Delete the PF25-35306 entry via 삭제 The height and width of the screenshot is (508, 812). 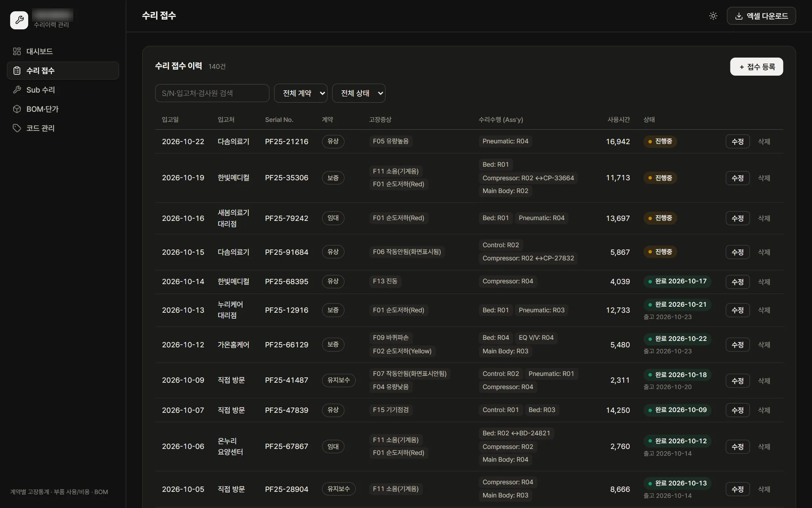click(764, 178)
